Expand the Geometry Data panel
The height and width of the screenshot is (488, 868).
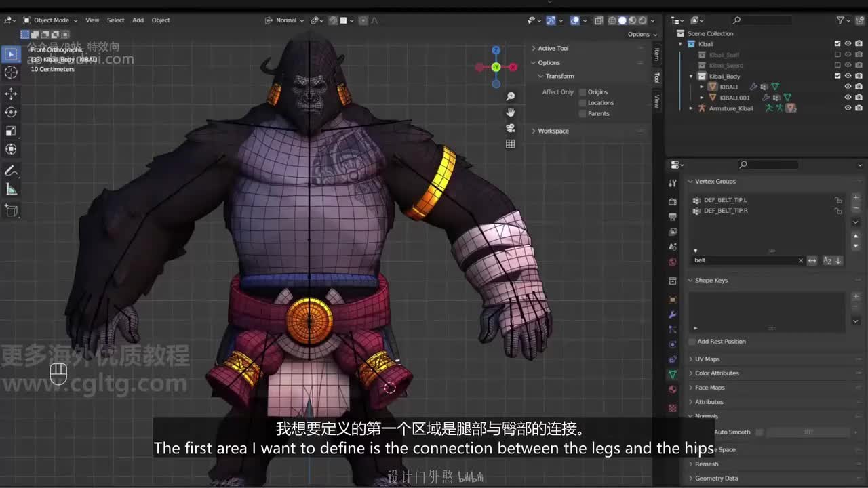click(716, 479)
